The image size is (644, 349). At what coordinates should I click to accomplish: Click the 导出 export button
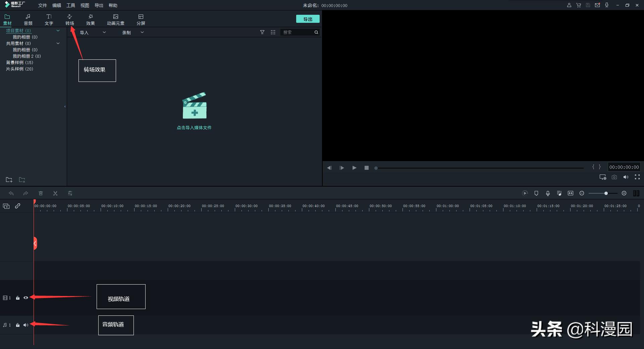coord(308,19)
